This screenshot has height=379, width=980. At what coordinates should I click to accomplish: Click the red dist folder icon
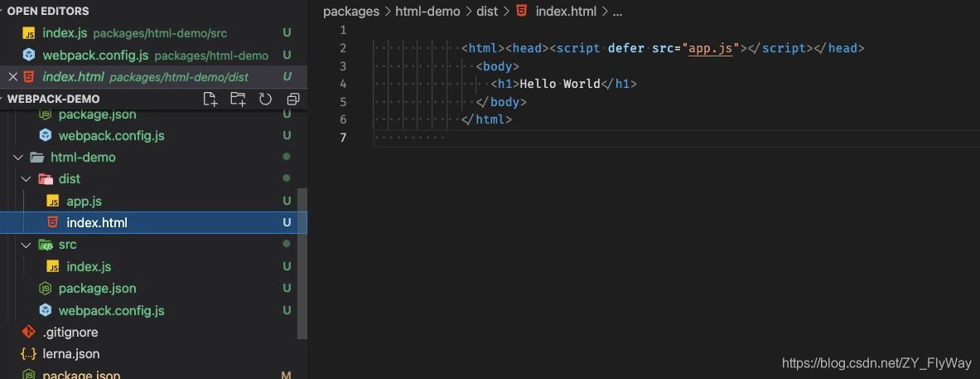[46, 179]
